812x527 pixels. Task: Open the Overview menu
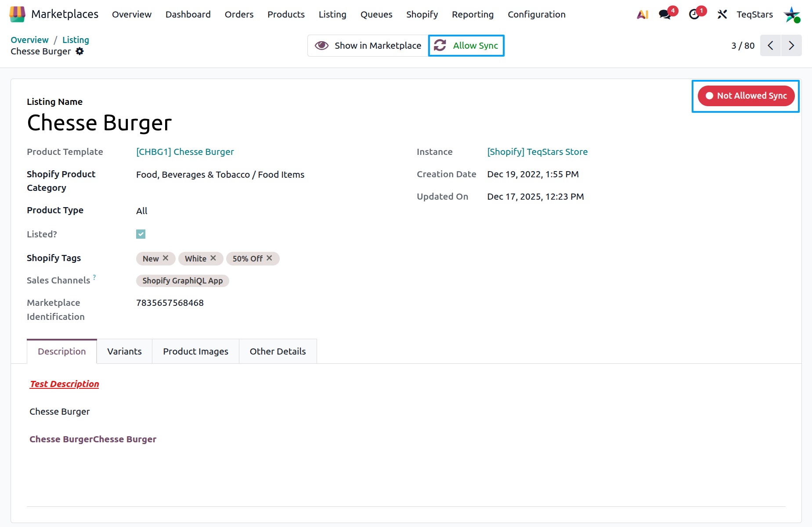132,14
